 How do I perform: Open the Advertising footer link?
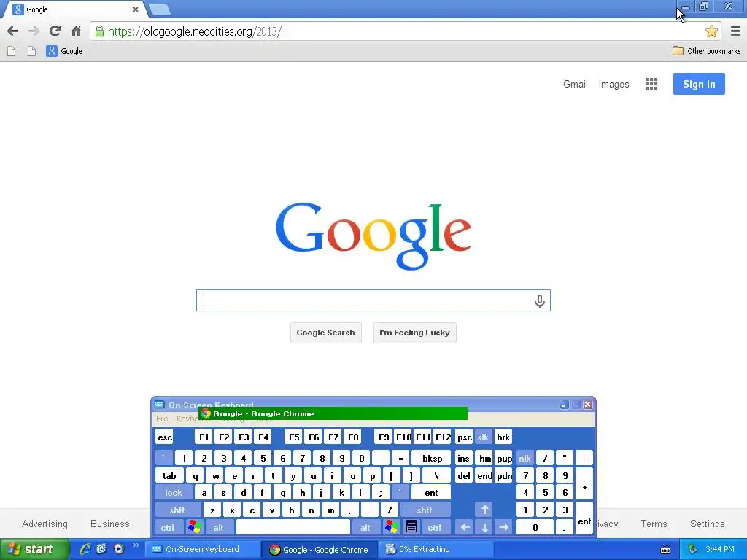click(44, 524)
